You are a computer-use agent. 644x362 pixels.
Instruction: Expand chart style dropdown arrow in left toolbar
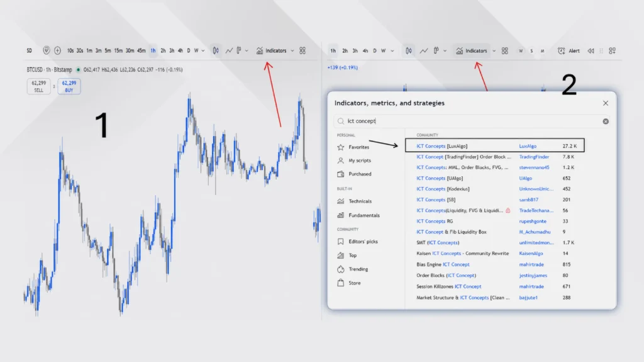coord(247,50)
